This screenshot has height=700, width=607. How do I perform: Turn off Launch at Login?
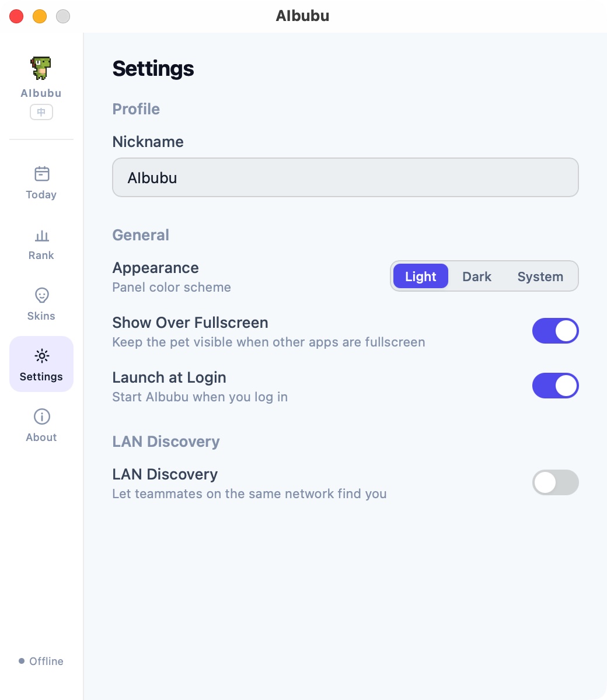(555, 386)
